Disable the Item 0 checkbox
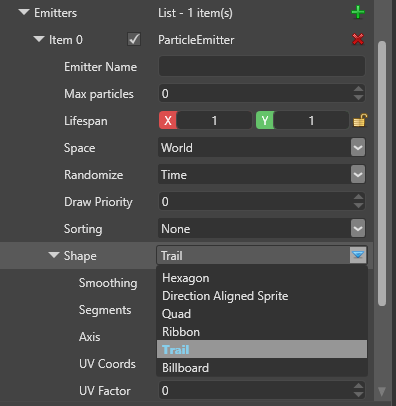Viewport: 396px width, 406px height. (x=134, y=39)
